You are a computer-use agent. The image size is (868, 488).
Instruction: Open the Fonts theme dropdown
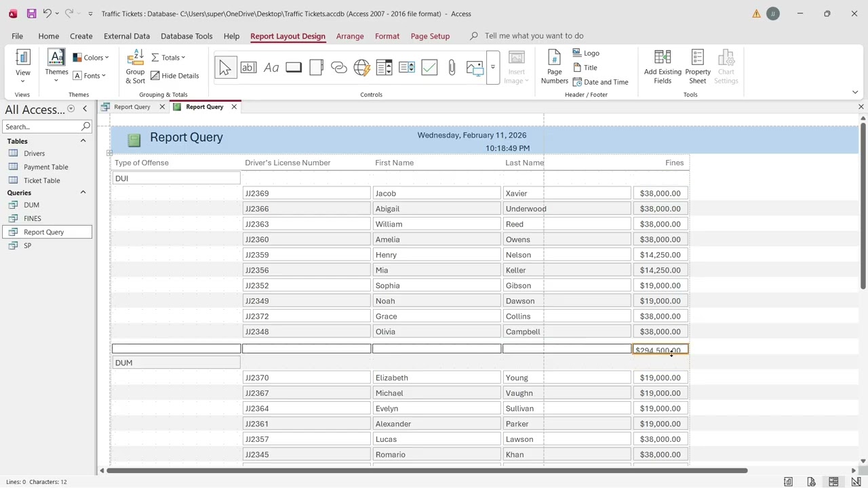tap(90, 76)
